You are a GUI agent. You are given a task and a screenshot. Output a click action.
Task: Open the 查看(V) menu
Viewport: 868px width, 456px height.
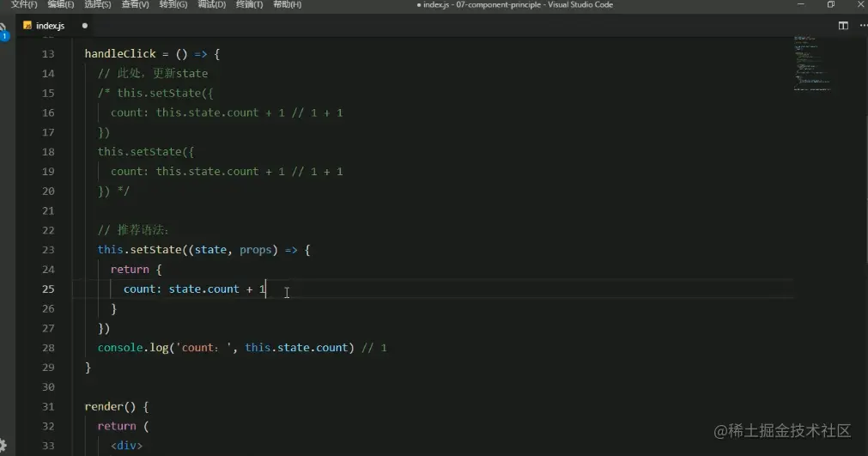[135, 4]
